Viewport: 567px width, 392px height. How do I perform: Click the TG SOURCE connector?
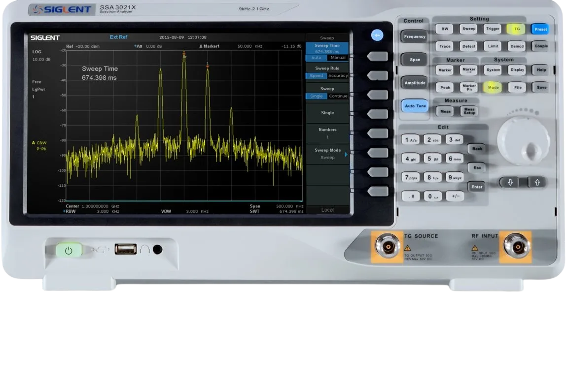[x=387, y=246]
